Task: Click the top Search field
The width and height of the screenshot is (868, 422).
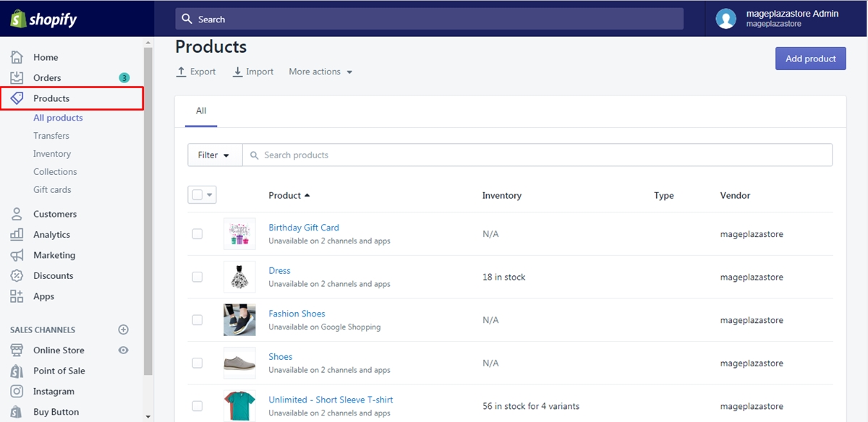Action: click(429, 19)
